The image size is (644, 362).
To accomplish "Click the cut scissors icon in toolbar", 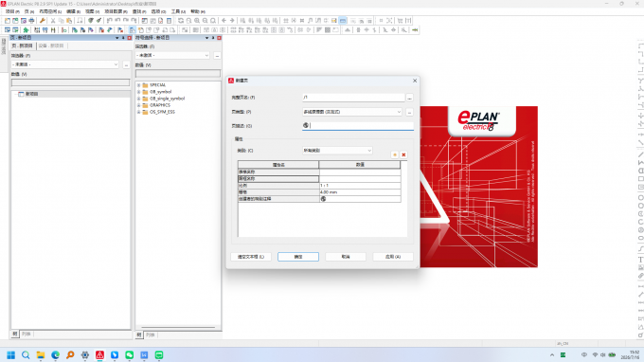I will tap(53, 21).
